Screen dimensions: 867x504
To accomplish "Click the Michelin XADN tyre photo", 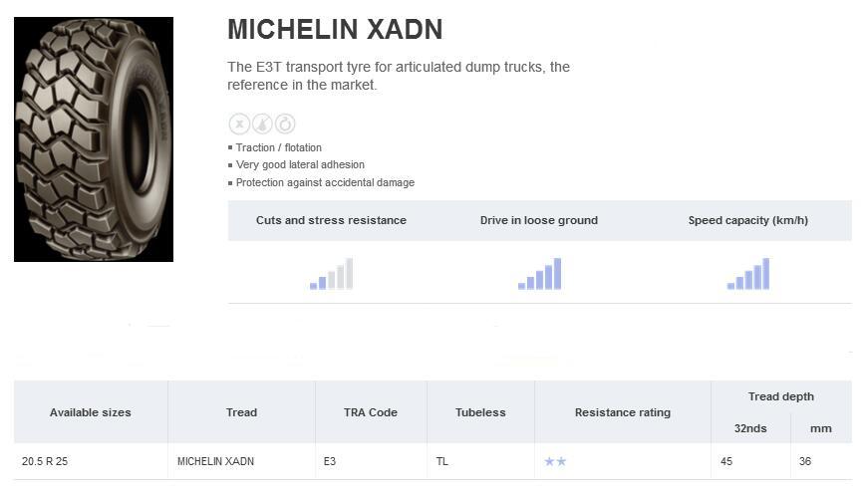I will coord(94,139).
